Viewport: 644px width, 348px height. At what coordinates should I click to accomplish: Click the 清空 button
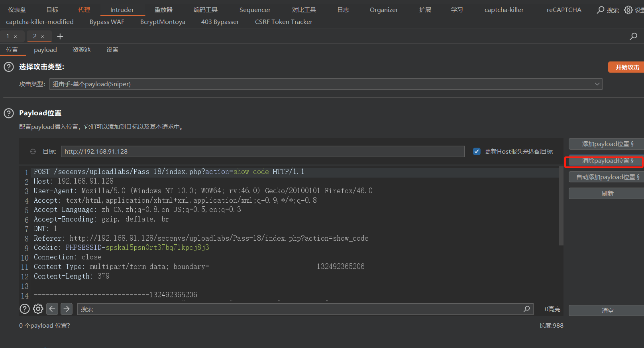coord(607,310)
